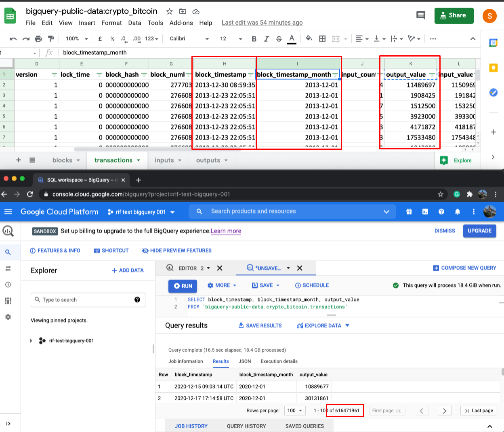Open the vertical align dropdown

point(380,39)
